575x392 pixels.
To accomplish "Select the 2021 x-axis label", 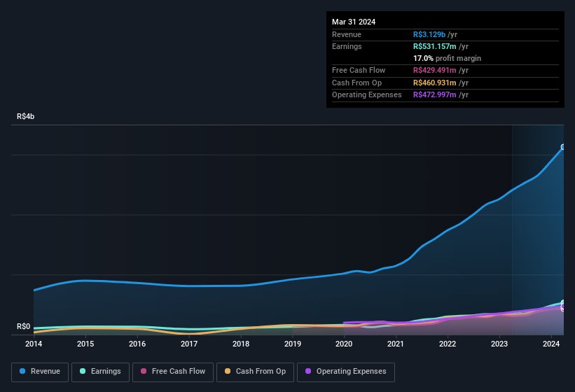I will [396, 344].
